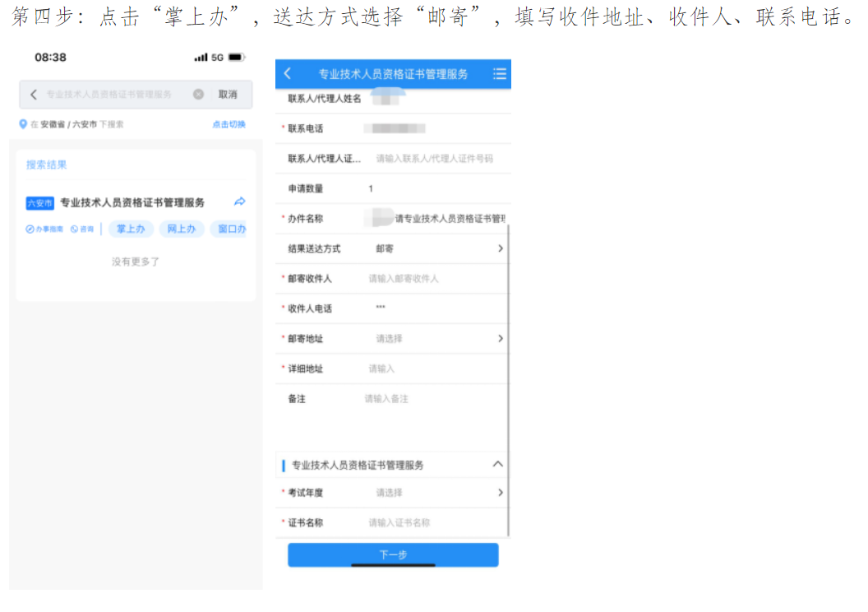Open the 邮寄地址 selector

(393, 338)
